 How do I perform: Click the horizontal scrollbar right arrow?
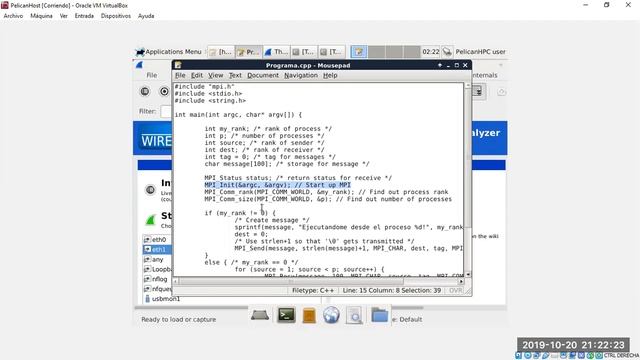pyautogui.click(x=461, y=281)
